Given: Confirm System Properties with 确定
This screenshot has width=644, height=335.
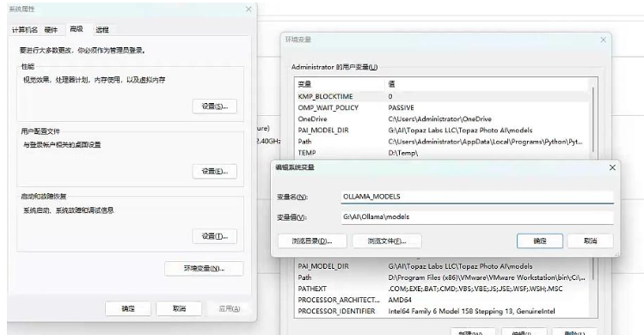Looking at the screenshot, I should [128, 308].
